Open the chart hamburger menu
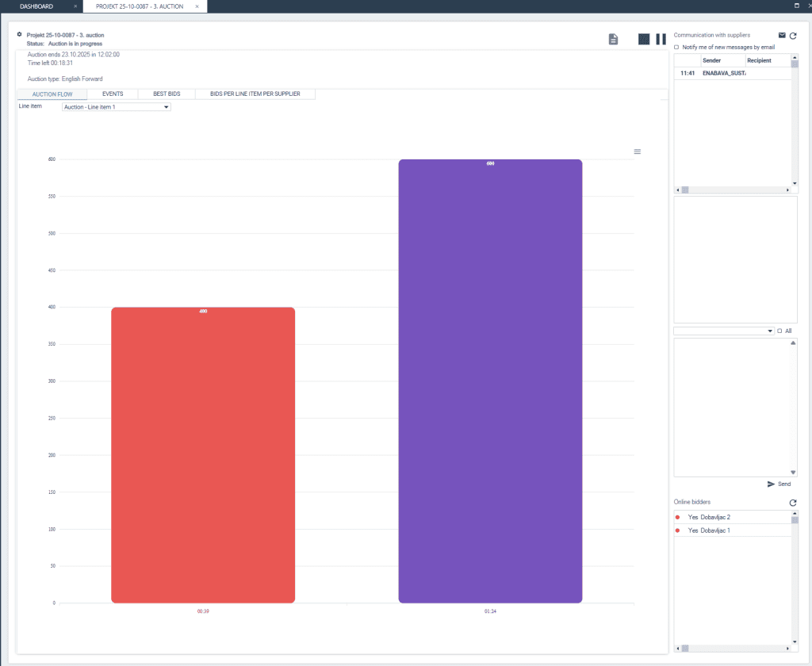812x666 pixels. (638, 151)
